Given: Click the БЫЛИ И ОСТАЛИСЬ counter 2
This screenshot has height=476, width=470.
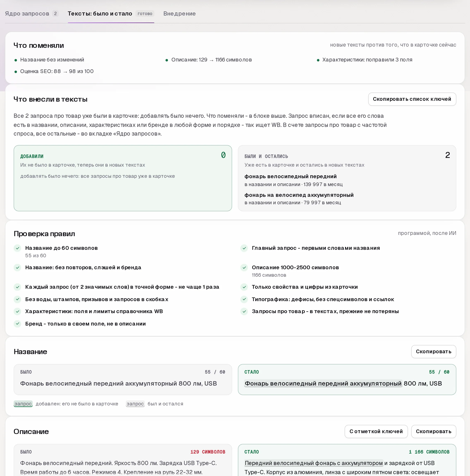Looking at the screenshot, I should [x=448, y=155].
